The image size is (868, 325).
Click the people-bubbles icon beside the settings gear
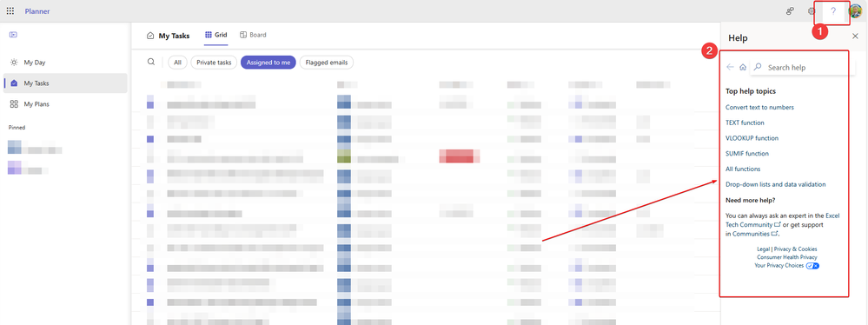pyautogui.click(x=791, y=11)
